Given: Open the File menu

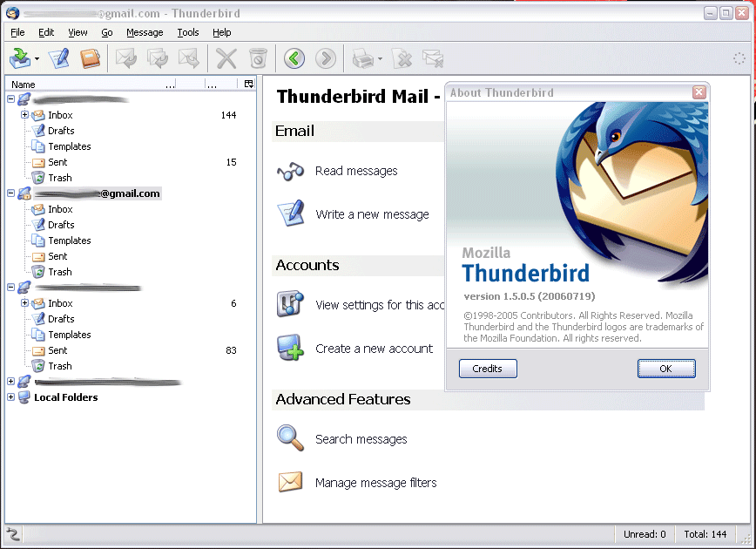Looking at the screenshot, I should tap(17, 32).
